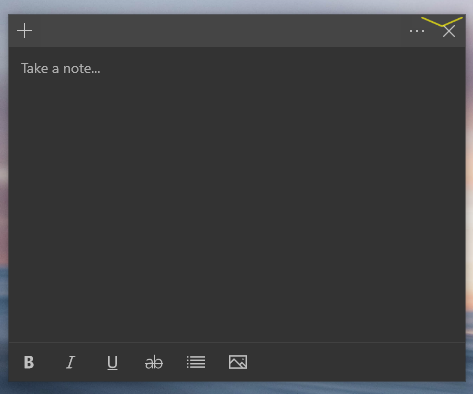This screenshot has height=394, width=473.
Task: Select the slanted I toolbar icon
Action: click(70, 362)
